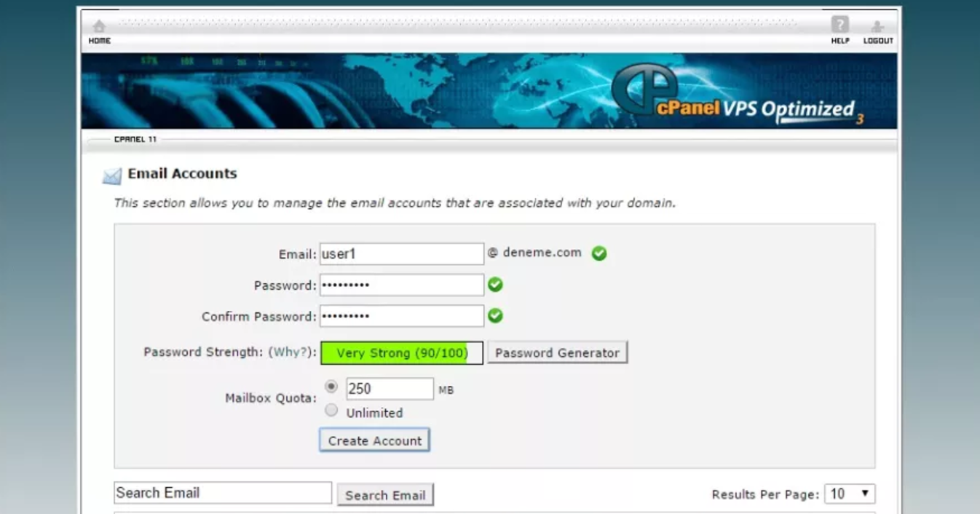Focus the Search Email text box

pyautogui.click(x=223, y=493)
